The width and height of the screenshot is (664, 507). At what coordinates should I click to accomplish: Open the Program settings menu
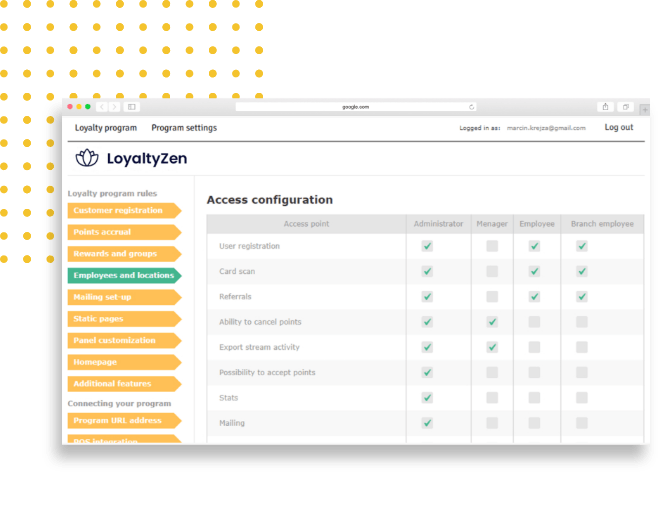(x=184, y=128)
